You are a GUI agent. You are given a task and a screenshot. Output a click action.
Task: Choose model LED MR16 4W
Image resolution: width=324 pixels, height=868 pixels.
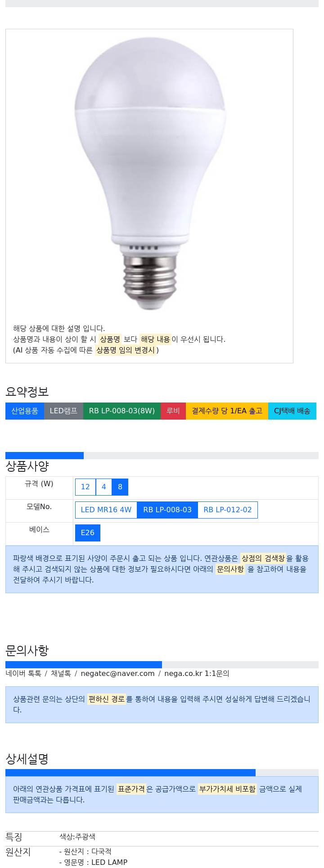[106, 510]
